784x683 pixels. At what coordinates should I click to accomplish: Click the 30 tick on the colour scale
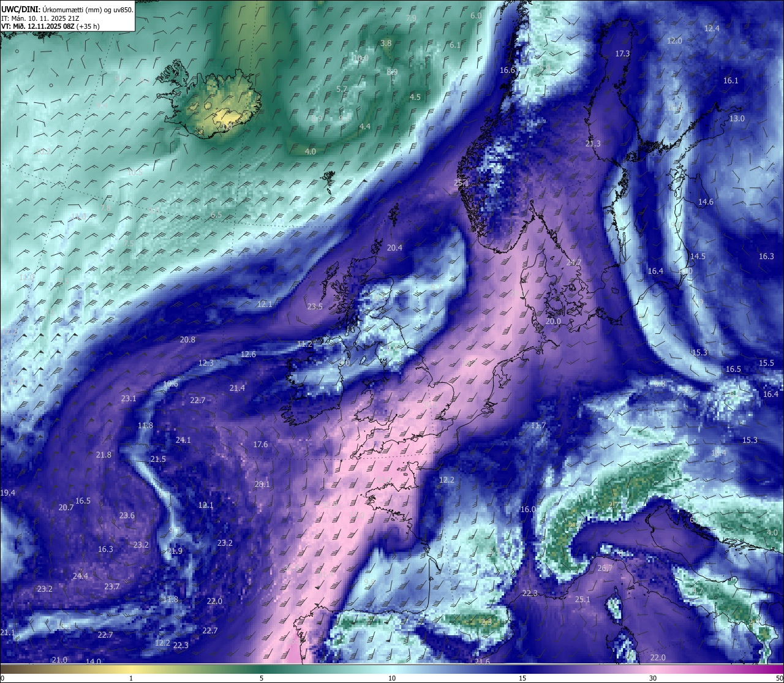(x=653, y=677)
